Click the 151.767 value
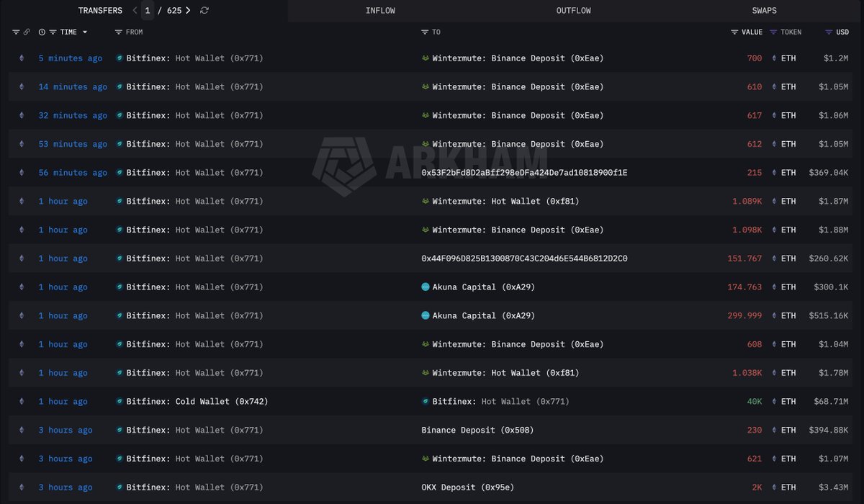The width and height of the screenshot is (864, 504). point(744,258)
